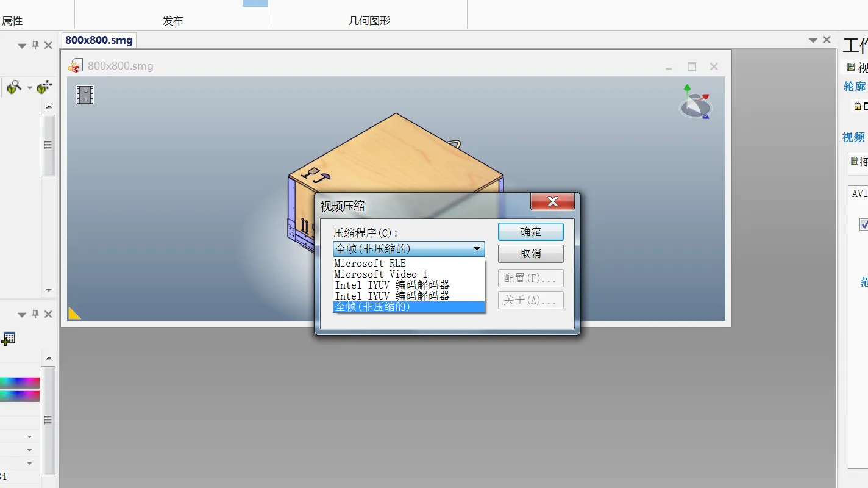Click the 3D axis compass in the viewport
Screen dimensions: 868x488
pos(695,102)
